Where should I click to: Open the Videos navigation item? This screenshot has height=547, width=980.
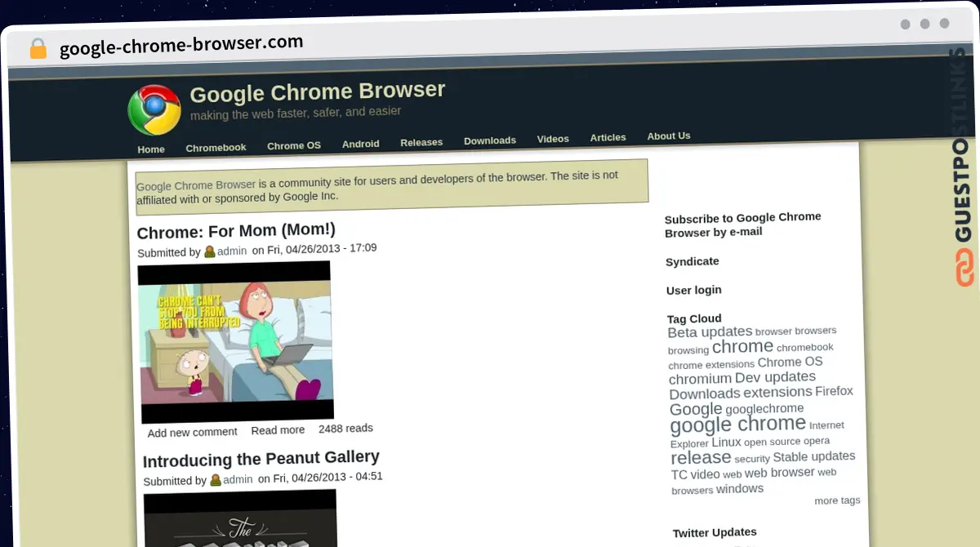[x=552, y=139]
